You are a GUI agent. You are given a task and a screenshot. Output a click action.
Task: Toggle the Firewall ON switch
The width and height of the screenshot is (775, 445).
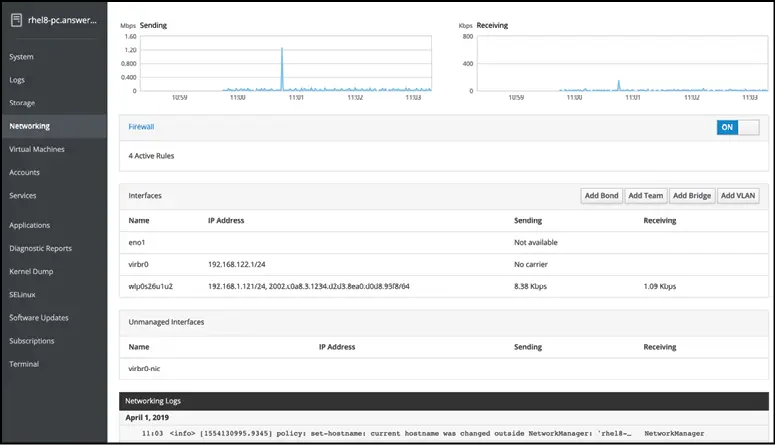click(x=737, y=128)
